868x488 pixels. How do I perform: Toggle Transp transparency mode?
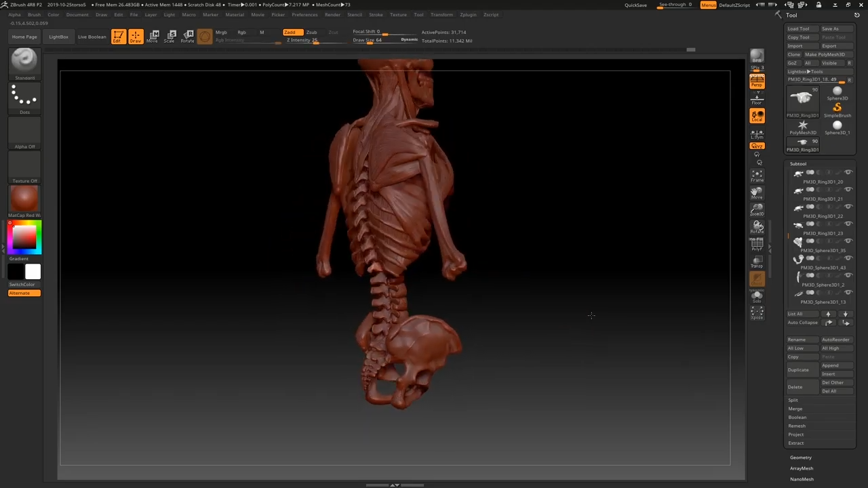coord(757,262)
